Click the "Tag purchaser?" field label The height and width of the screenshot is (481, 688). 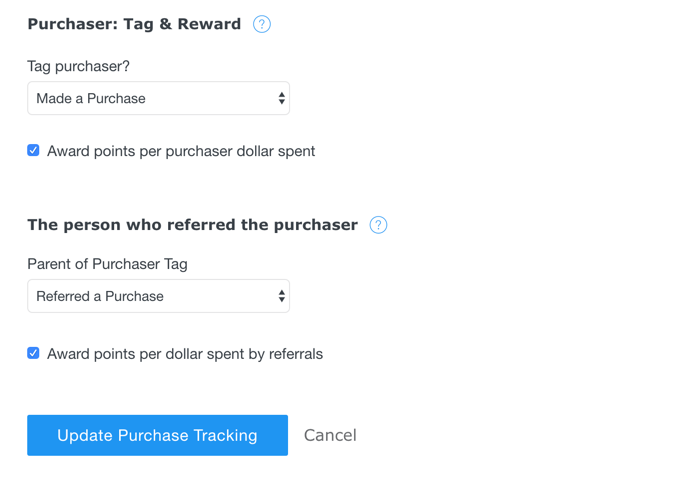pyautogui.click(x=78, y=66)
